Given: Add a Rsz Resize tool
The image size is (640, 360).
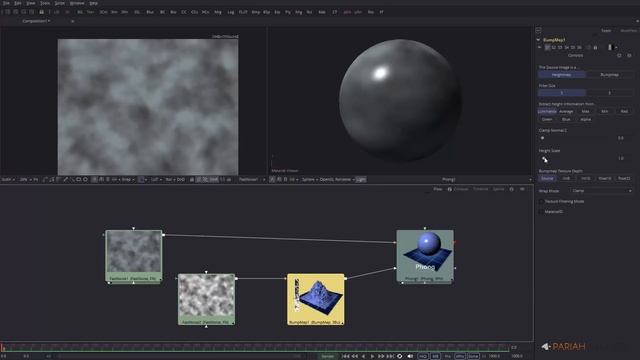Looking at the screenshot, I should click(x=371, y=12).
